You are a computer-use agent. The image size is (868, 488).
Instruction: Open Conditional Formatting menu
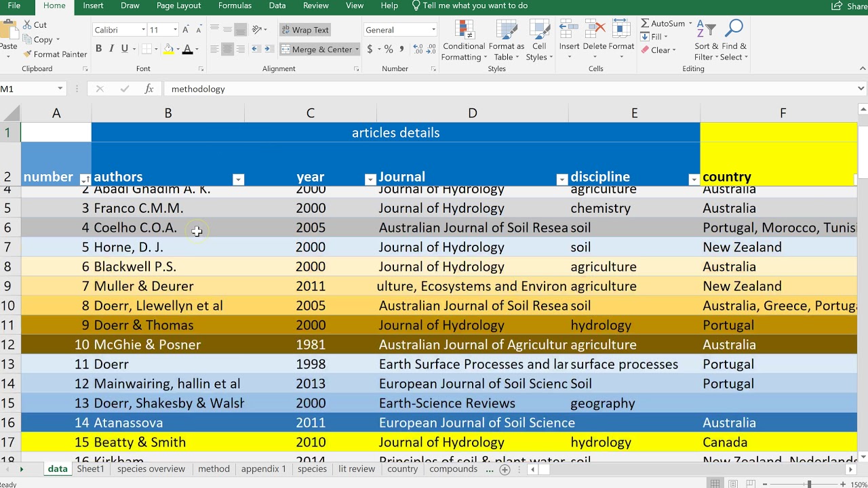click(464, 41)
